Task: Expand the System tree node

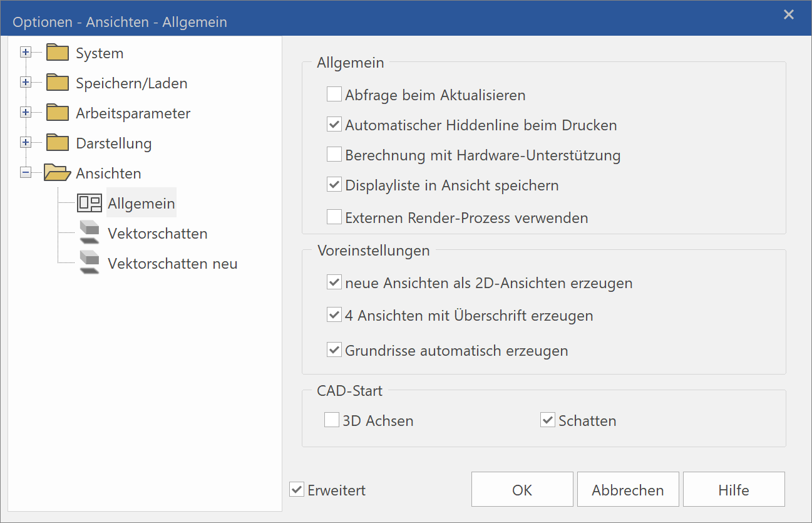Action: click(26, 53)
